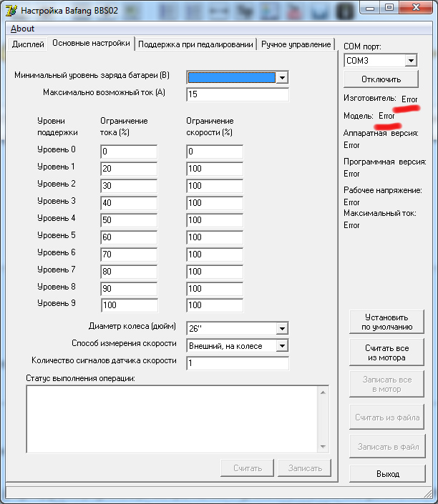The width and height of the screenshot is (438, 504).
Task: Click Записать в файл button
Action: 387,447
